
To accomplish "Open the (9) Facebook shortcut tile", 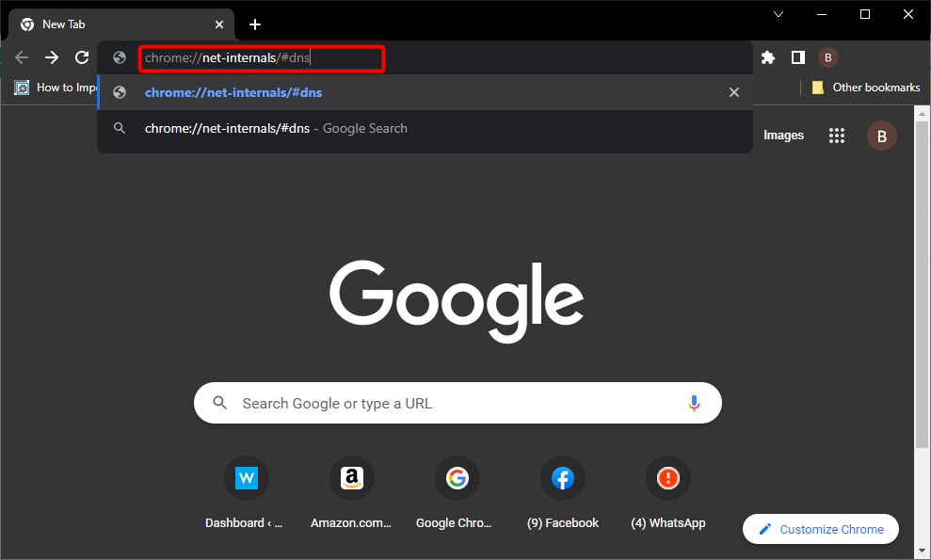I will (562, 493).
